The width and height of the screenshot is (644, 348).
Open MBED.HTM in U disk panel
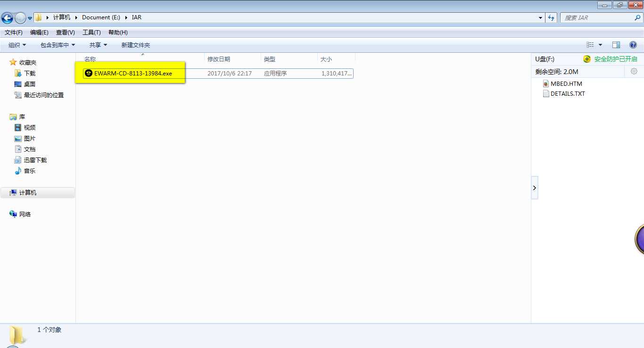pos(566,83)
